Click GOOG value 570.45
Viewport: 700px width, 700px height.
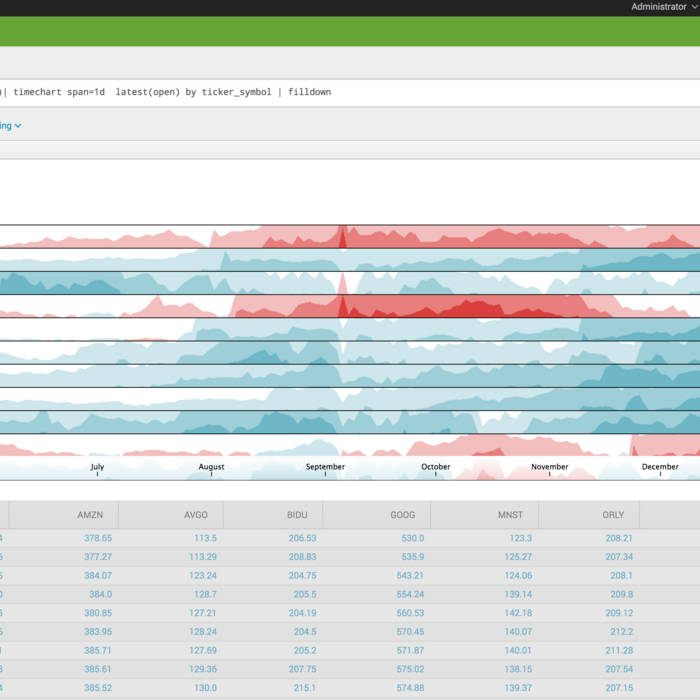pyautogui.click(x=410, y=632)
